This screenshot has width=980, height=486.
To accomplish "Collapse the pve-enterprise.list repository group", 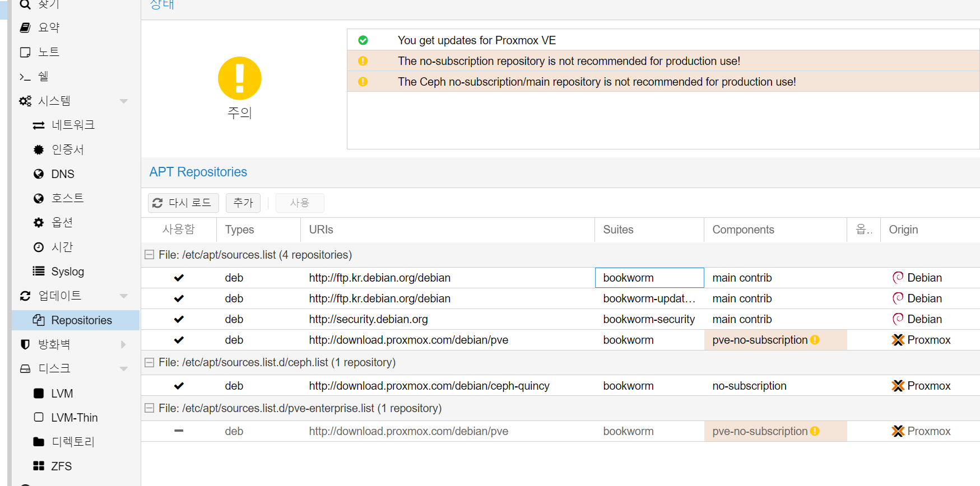I will coord(149,408).
